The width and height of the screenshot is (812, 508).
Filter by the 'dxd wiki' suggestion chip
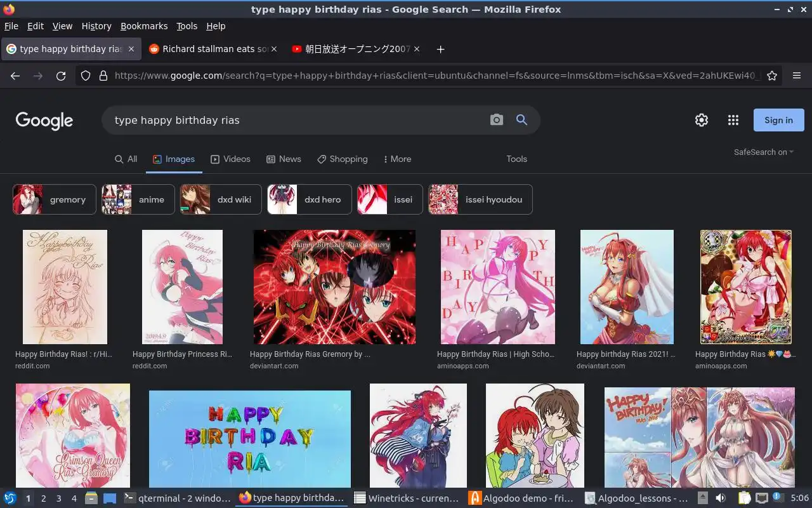point(221,199)
